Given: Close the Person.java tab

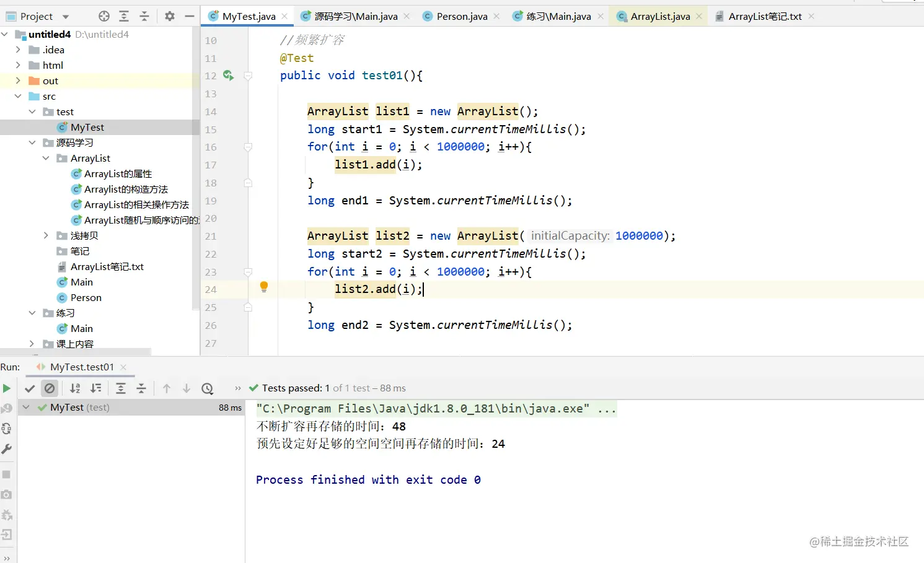Looking at the screenshot, I should pyautogui.click(x=496, y=17).
